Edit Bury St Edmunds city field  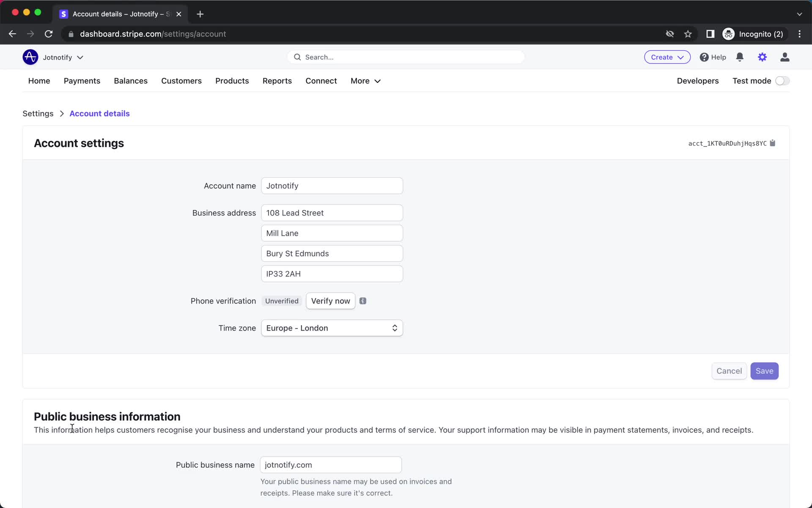click(332, 254)
